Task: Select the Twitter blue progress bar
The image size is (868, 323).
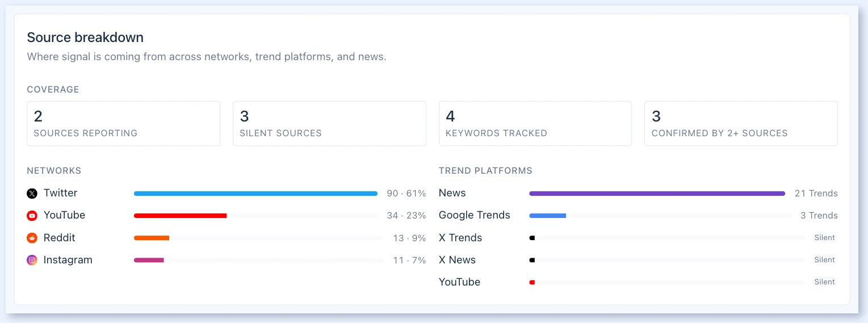Action: coord(255,194)
